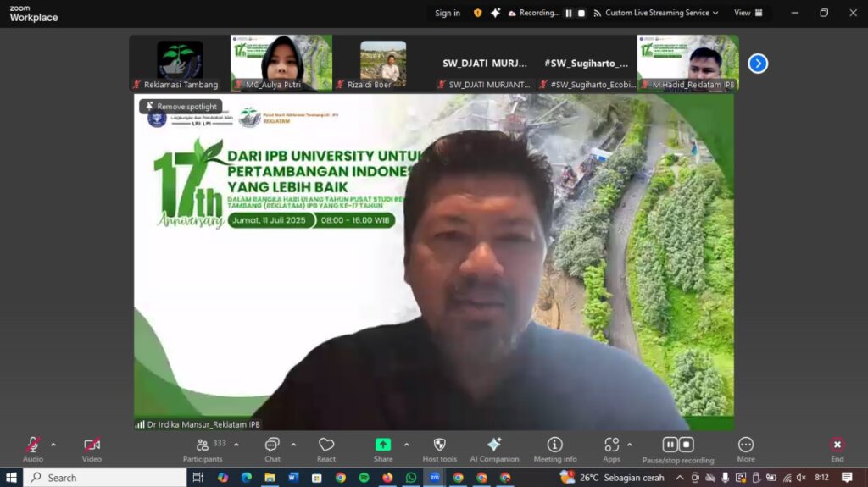
Task: Click Dr Irdika Mansur_Reklatam IPB name label
Action: point(203,424)
